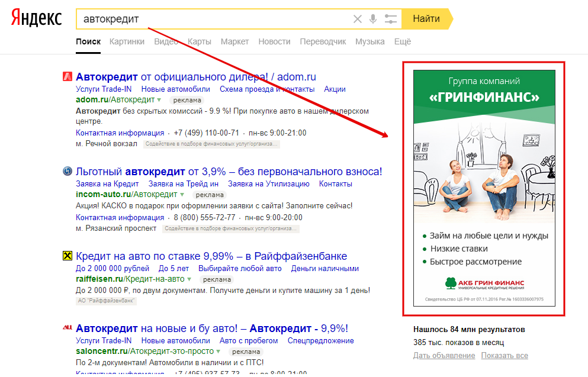The height and width of the screenshot is (377, 588).
Task: Click 'м. Речной вокзал' metro text
Action: pyautogui.click(x=107, y=144)
